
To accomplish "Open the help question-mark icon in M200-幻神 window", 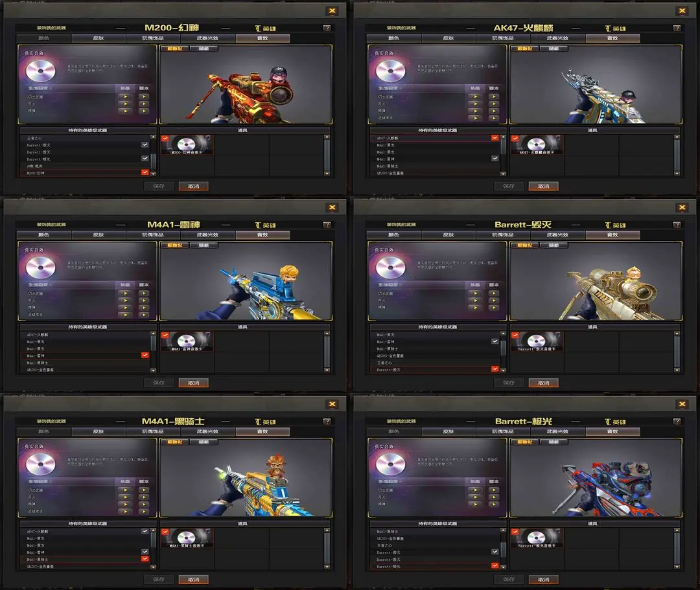I will [x=327, y=28].
